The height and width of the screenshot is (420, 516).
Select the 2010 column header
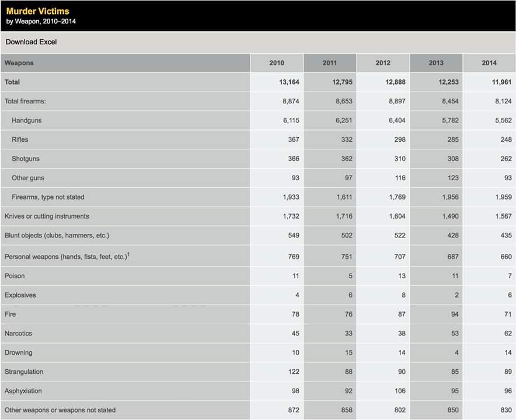tap(277, 63)
